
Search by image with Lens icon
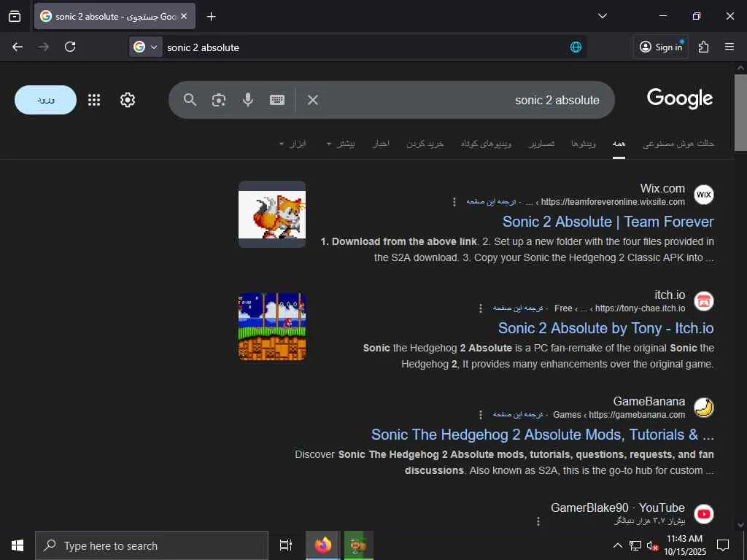click(x=219, y=100)
